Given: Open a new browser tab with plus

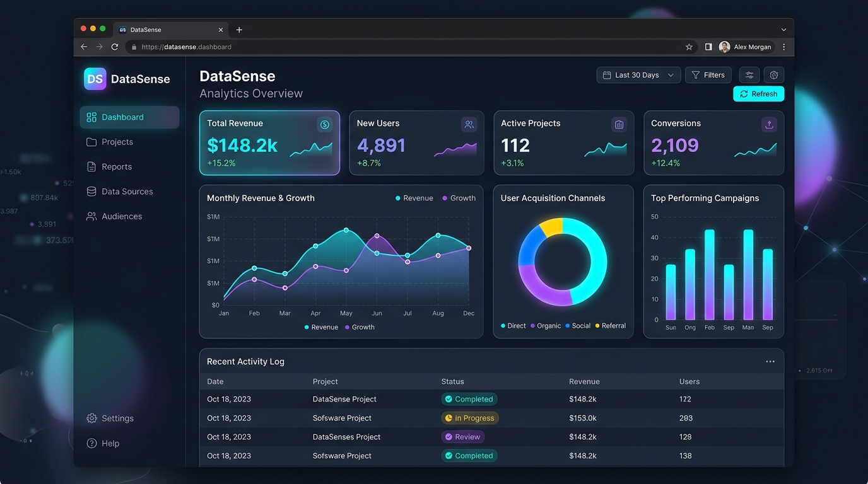Looking at the screenshot, I should point(239,30).
